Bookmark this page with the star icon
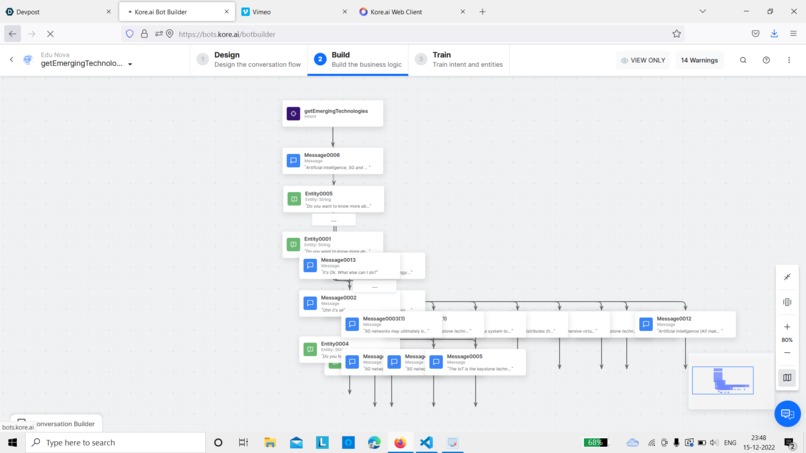Viewport: 806px width, 453px height. (676, 34)
